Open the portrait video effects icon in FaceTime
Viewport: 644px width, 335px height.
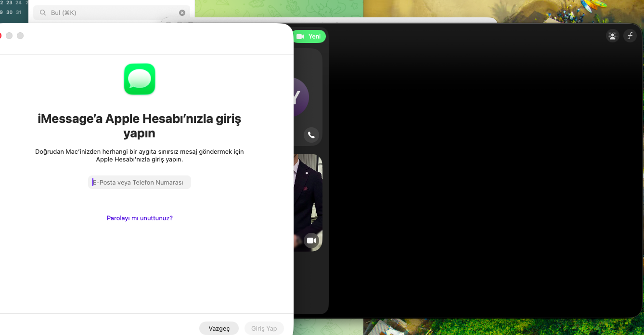[612, 36]
